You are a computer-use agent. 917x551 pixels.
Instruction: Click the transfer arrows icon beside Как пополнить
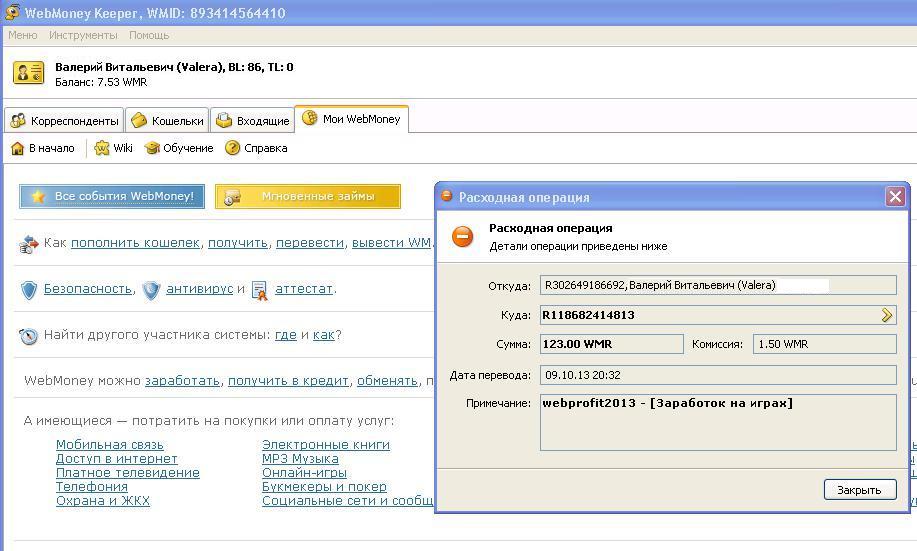(28, 244)
